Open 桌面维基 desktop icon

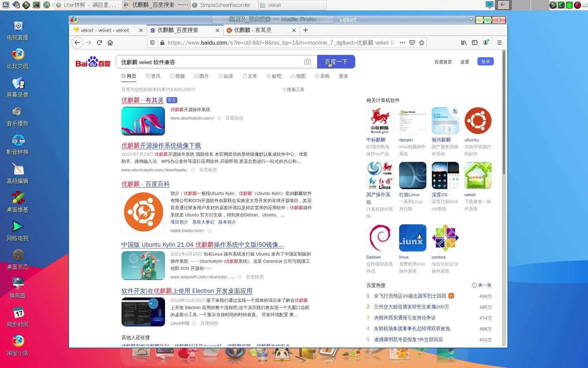(18, 202)
